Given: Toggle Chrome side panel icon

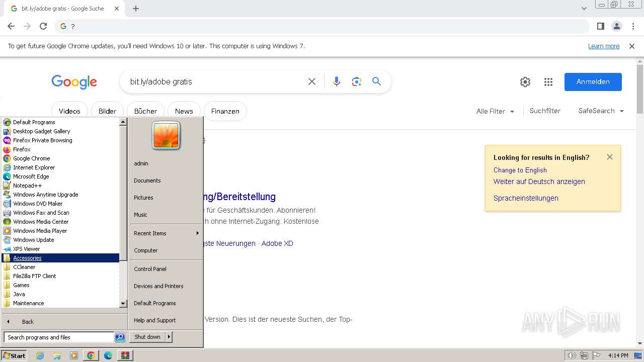Looking at the screenshot, I should [x=600, y=26].
